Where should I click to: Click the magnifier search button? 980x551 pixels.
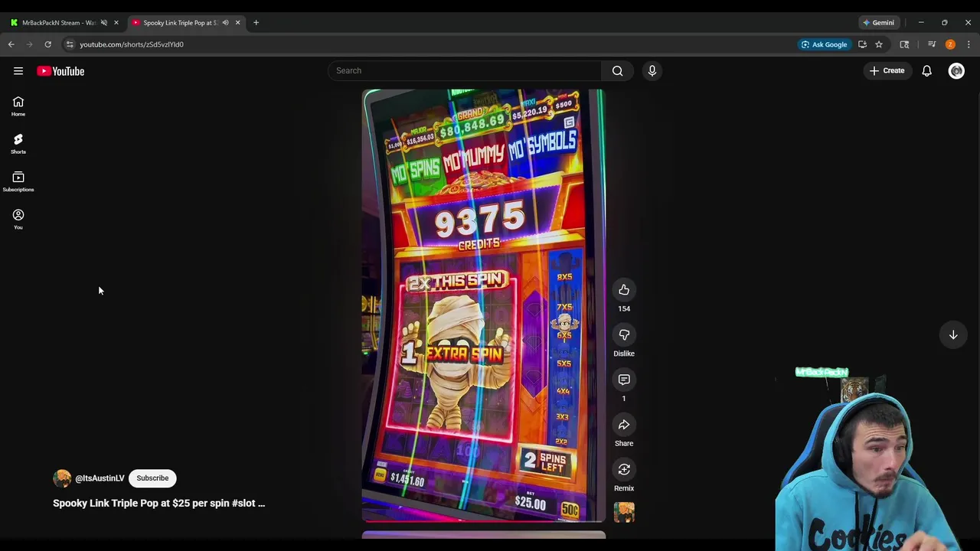[617, 70]
